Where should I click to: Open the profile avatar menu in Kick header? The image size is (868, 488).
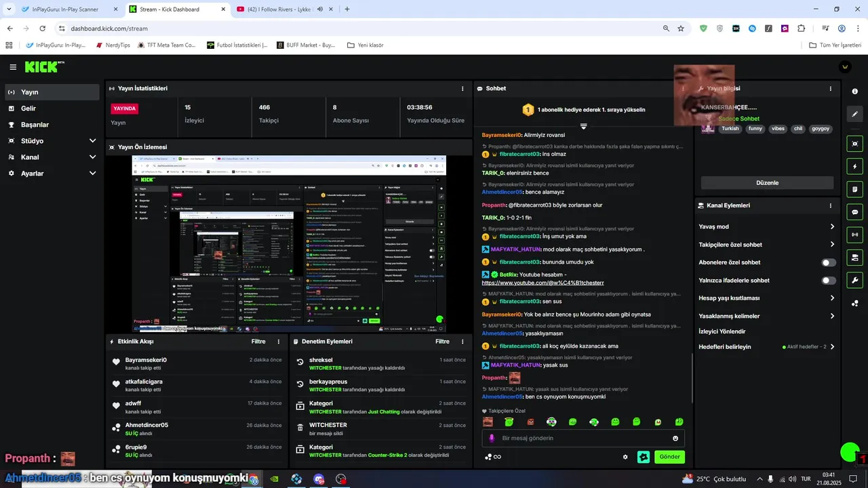845,66
